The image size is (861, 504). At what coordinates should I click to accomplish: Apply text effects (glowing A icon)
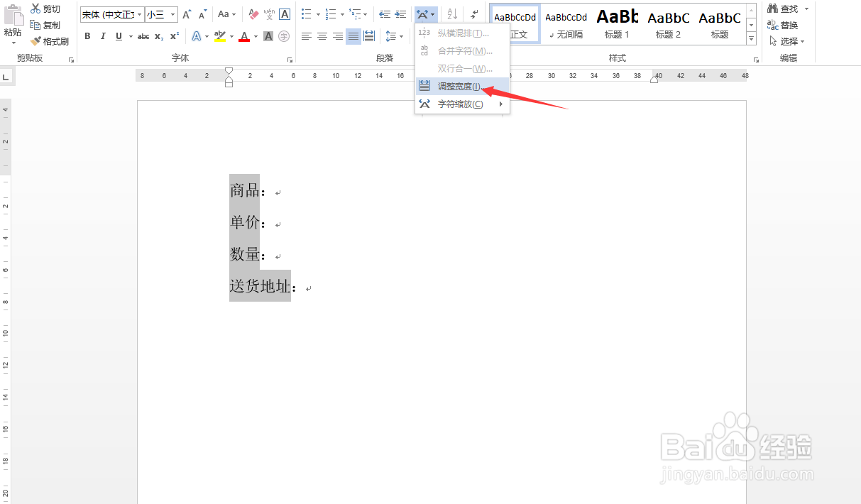tap(196, 36)
